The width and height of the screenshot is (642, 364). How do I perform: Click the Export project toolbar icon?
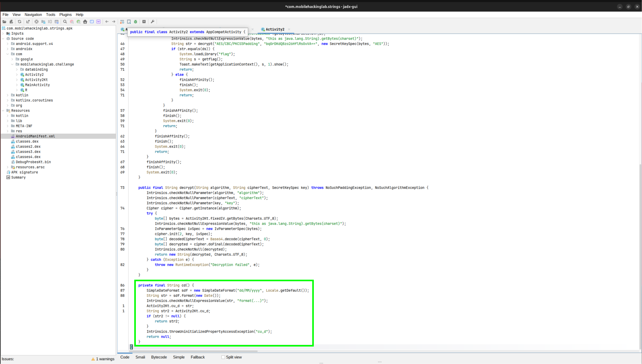(x=28, y=22)
